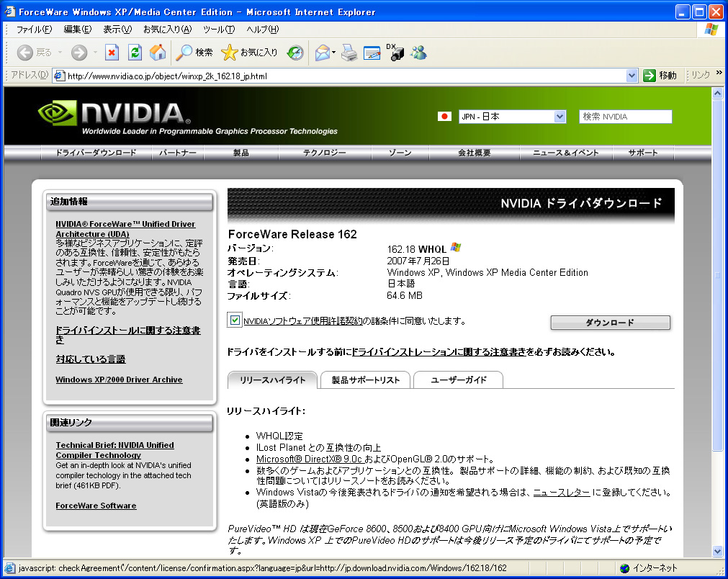This screenshot has height=579, width=728.
Task: Open the Favorites star button
Action: click(x=249, y=53)
